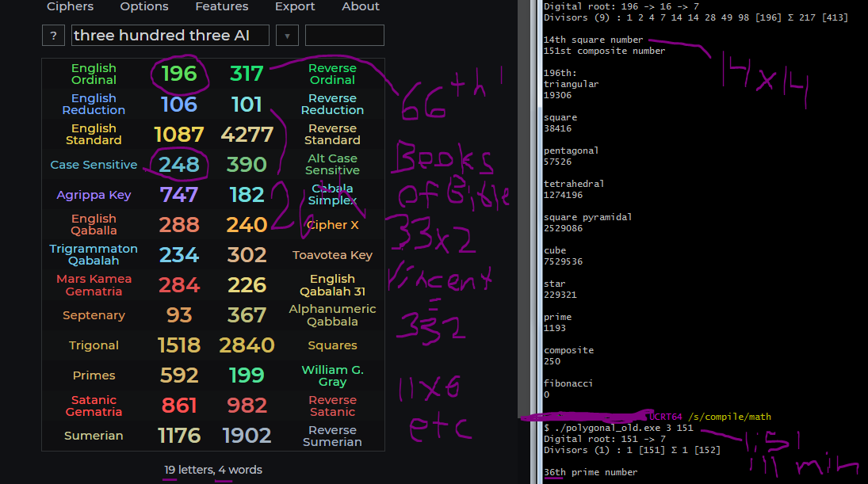The image size is (868, 484).
Task: Select the Reverse Reduction cipher label
Action: pos(332,104)
